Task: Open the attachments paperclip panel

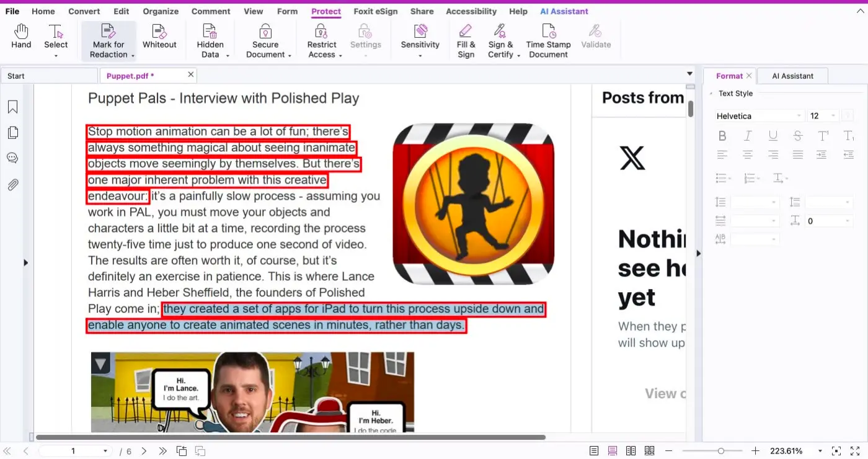Action: pyautogui.click(x=12, y=184)
